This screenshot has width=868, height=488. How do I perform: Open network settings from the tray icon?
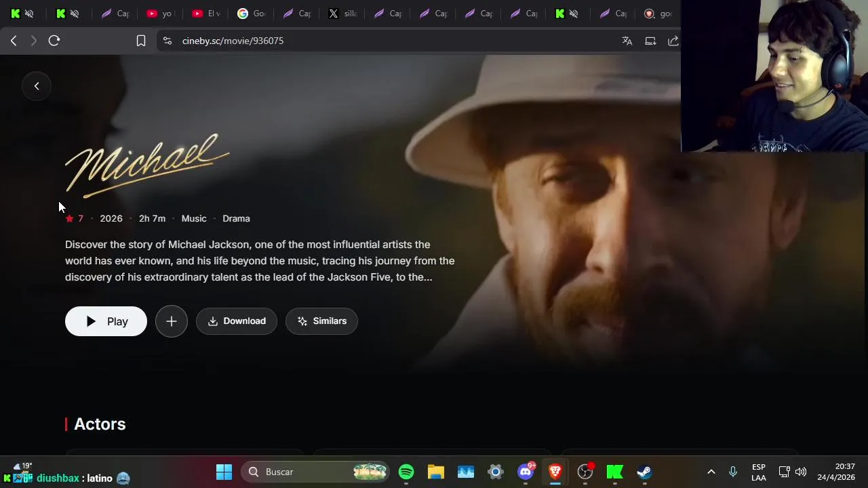click(x=784, y=472)
